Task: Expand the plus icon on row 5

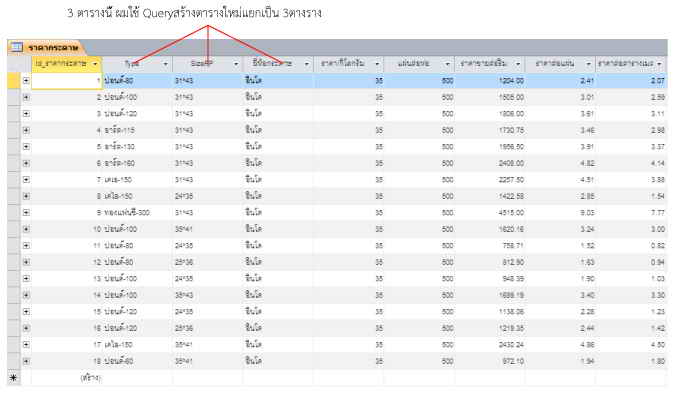Action: pyautogui.click(x=26, y=147)
